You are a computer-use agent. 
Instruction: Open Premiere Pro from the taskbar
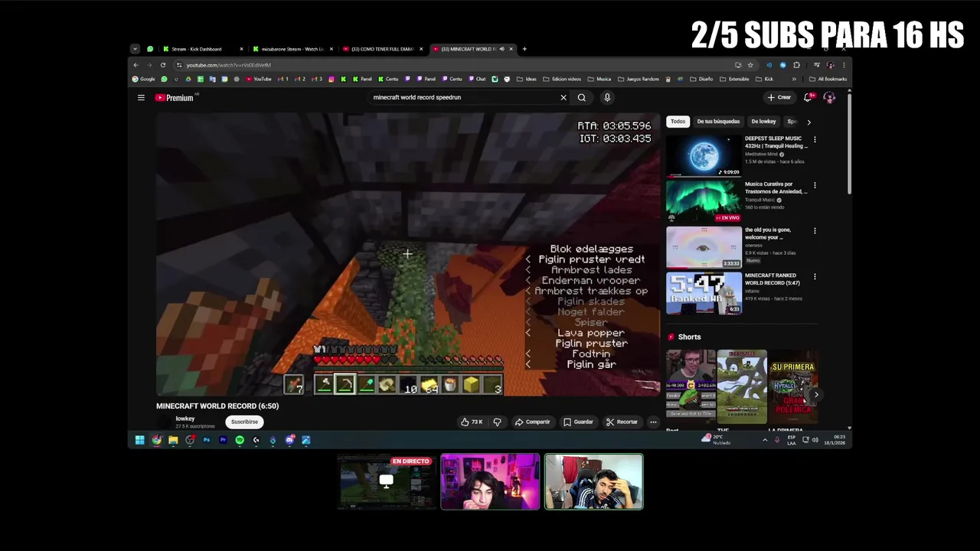pos(223,440)
